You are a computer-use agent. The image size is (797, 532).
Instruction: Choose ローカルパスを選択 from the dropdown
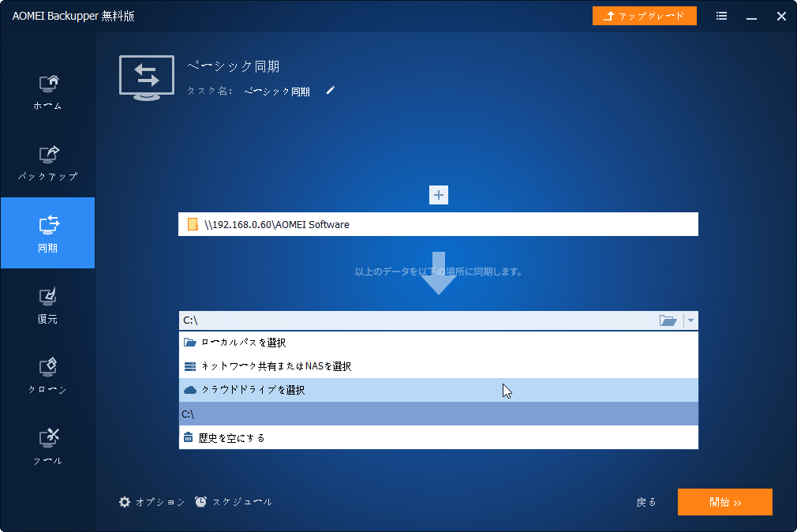point(439,343)
